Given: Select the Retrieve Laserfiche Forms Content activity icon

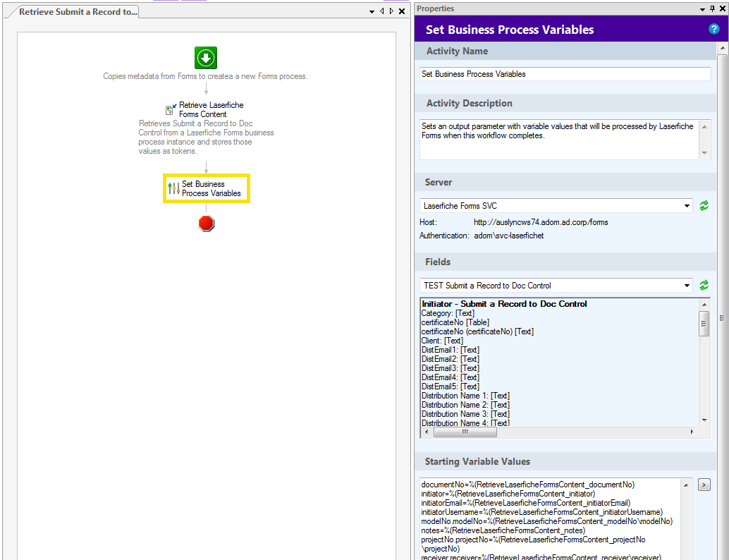Looking at the screenshot, I should coord(171,109).
